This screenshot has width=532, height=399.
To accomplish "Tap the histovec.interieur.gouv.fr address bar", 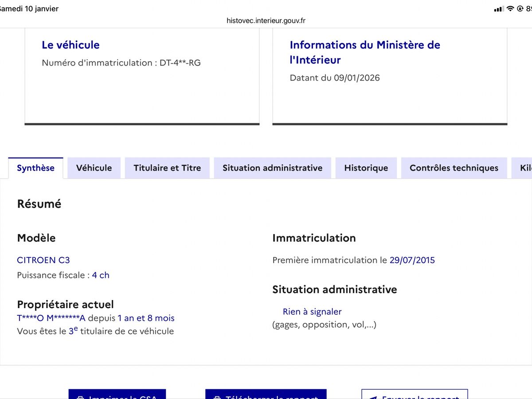I will 266,20.
